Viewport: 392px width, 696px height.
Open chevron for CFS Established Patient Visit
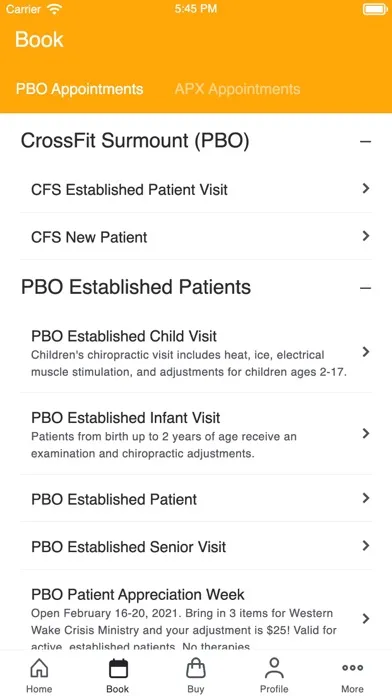point(366,189)
